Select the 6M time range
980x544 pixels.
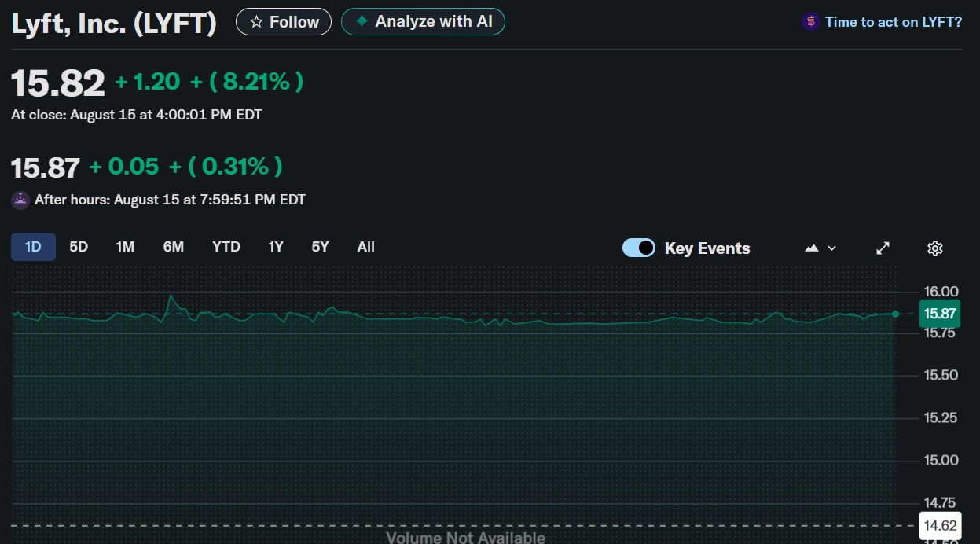174,247
